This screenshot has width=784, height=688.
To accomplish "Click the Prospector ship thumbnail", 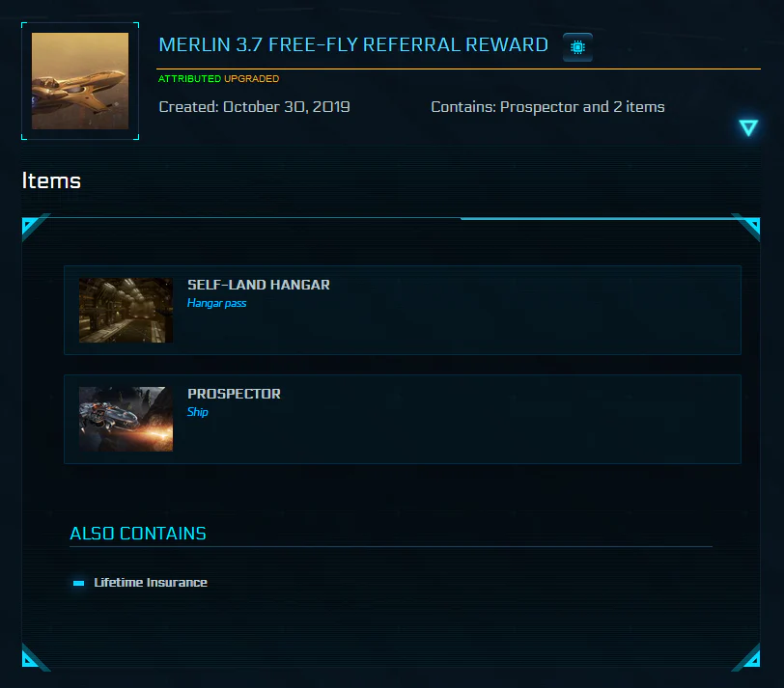I will click(126, 419).
